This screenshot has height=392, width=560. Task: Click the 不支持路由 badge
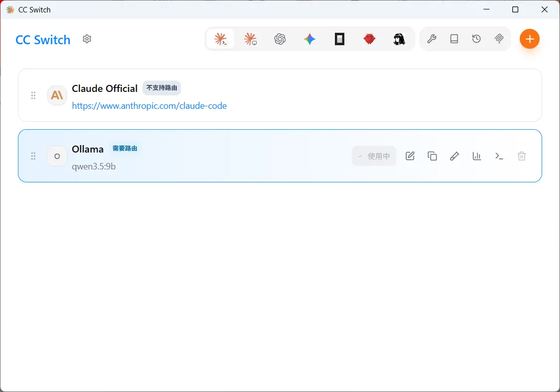(162, 88)
